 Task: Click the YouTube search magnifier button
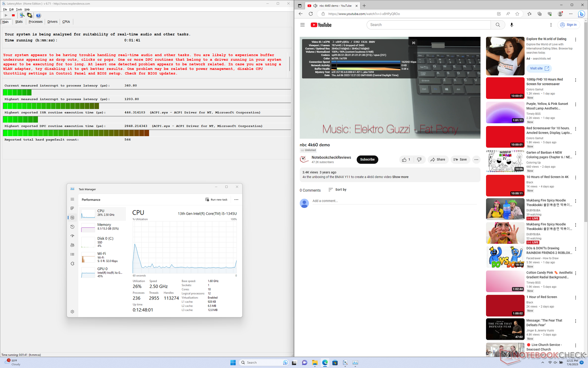(x=498, y=25)
